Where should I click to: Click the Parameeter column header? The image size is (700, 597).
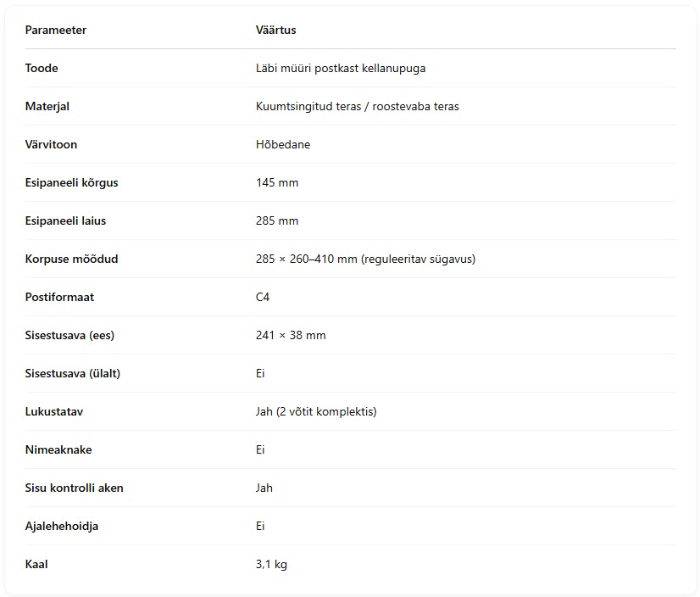click(55, 30)
